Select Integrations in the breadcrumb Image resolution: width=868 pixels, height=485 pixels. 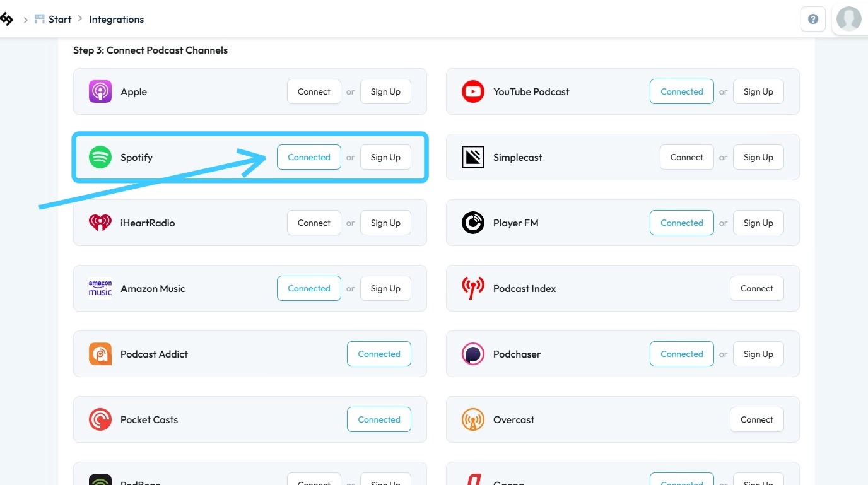[117, 19]
